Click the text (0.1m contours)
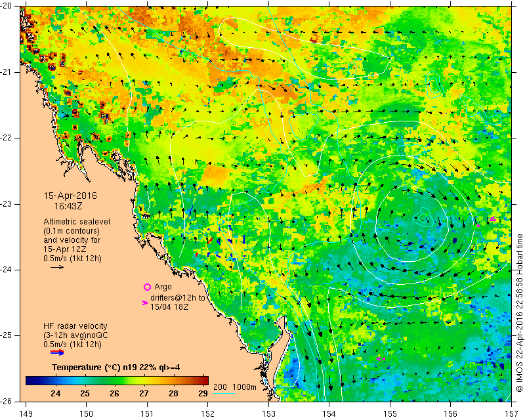Image resolution: width=525 pixels, height=420 pixels. [x=72, y=231]
